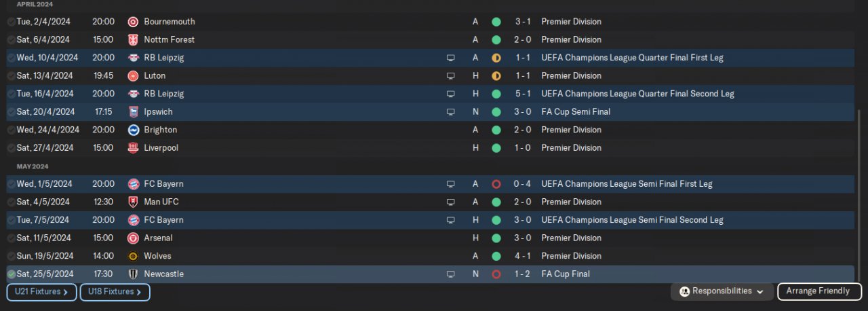Toggle the check circle for Brighton fixture
The image size is (868, 311).
click(11, 130)
